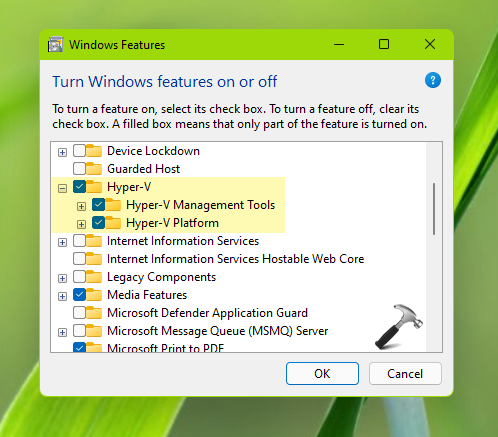Minimize the Windows Features dialog
This screenshot has width=498, height=437.
pos(339,44)
